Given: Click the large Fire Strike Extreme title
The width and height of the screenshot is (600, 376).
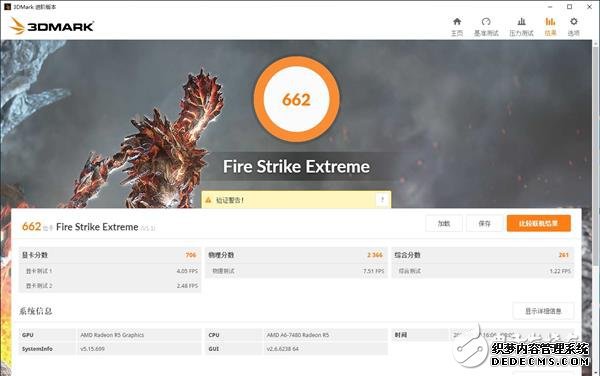Looking at the screenshot, I should (x=296, y=167).
